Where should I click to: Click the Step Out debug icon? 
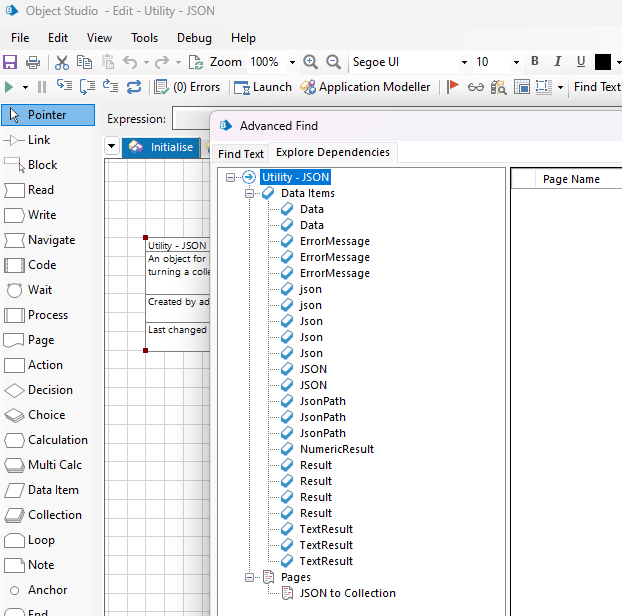pos(111,86)
